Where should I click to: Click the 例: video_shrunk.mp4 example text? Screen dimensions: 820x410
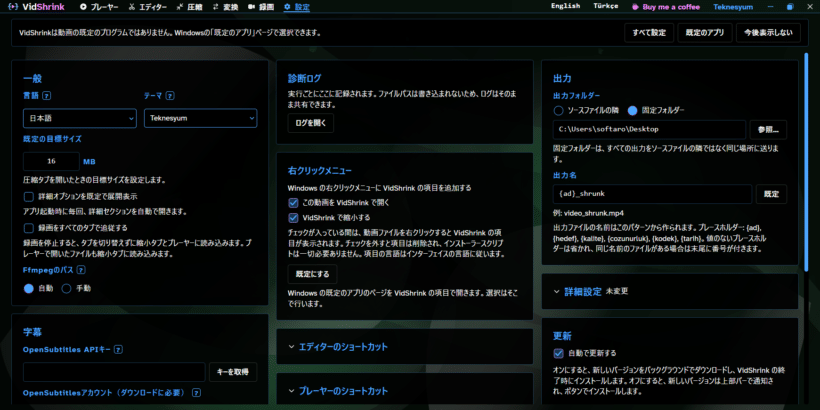[x=588, y=213]
